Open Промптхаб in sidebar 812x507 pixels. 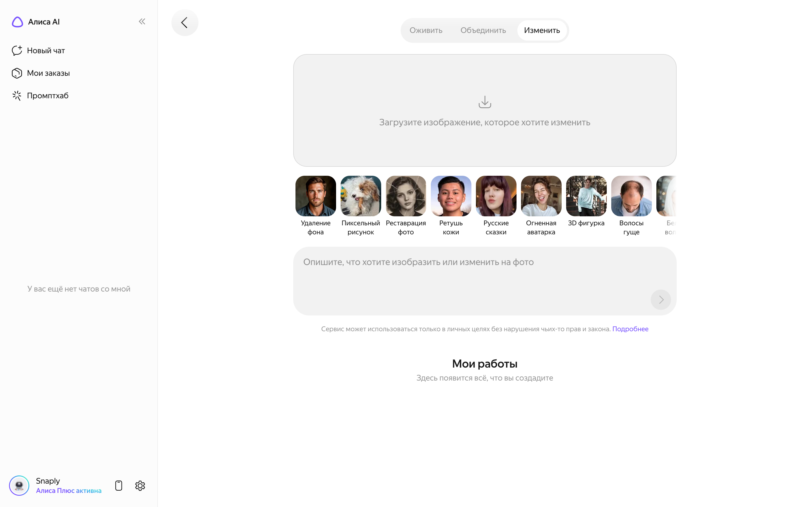40,95
